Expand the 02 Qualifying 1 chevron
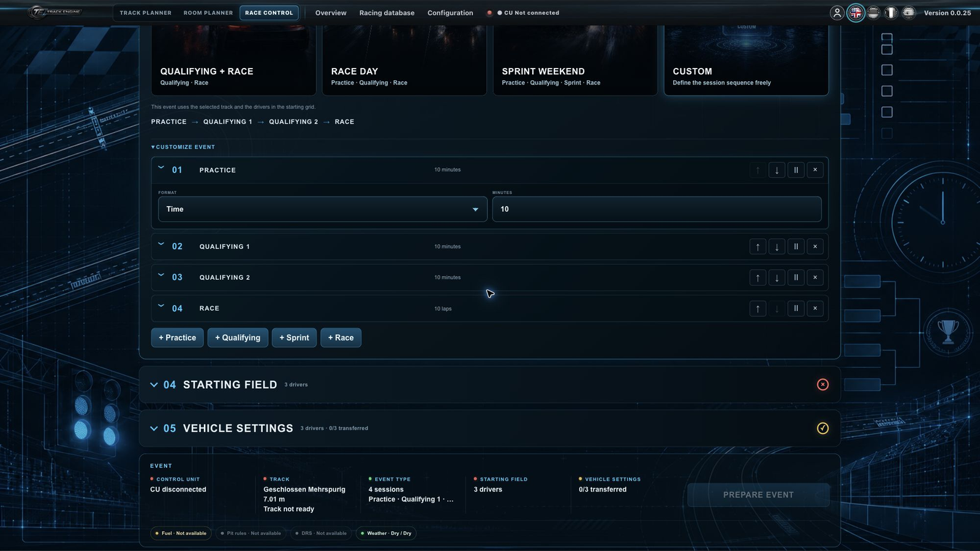The width and height of the screenshot is (980, 551). coord(161,244)
